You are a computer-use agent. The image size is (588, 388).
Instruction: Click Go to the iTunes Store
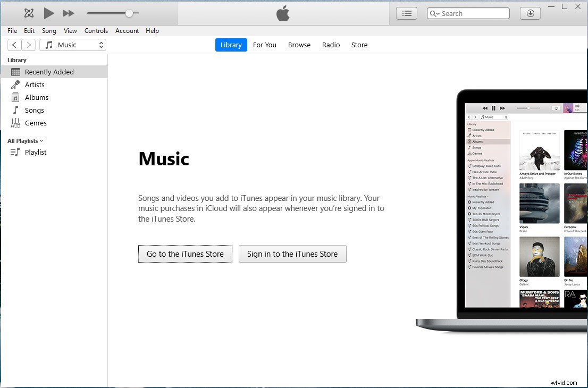click(x=185, y=254)
